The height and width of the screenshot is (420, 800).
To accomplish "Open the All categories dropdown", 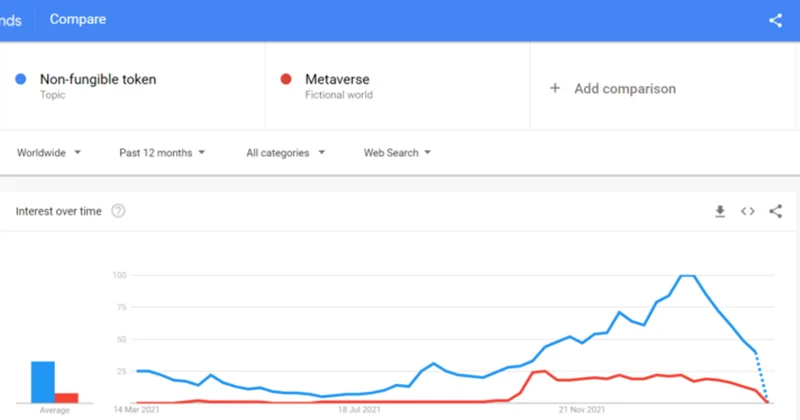I will click(x=285, y=153).
